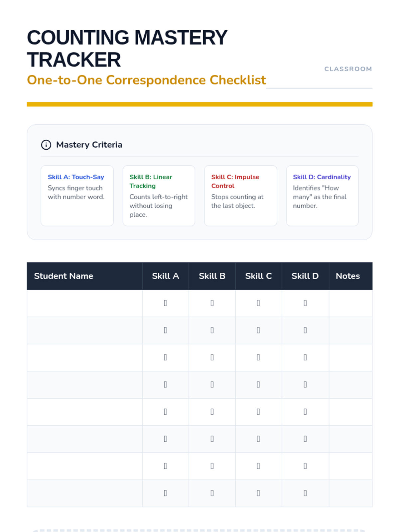This screenshot has height=532, width=399.
Task: Select the Skill B: Linear Tracking card
Action: coord(159,196)
